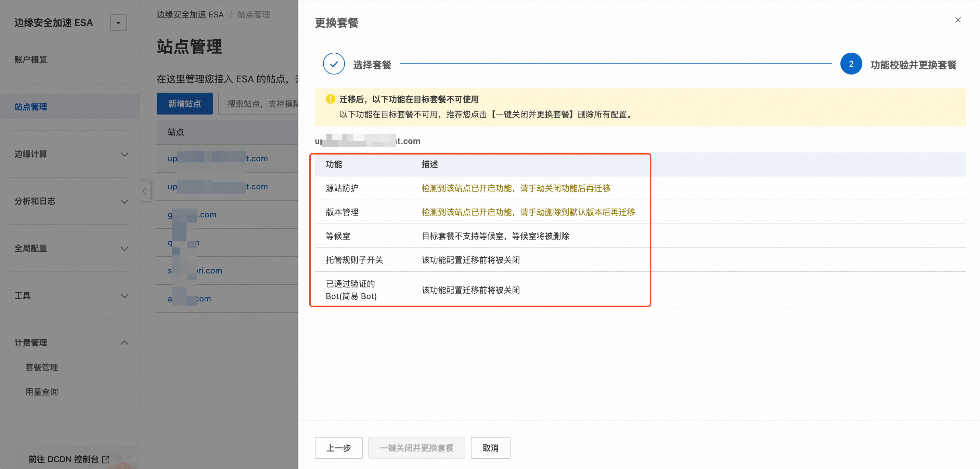
Task: Open 用量查询 submenu item
Action: point(41,392)
